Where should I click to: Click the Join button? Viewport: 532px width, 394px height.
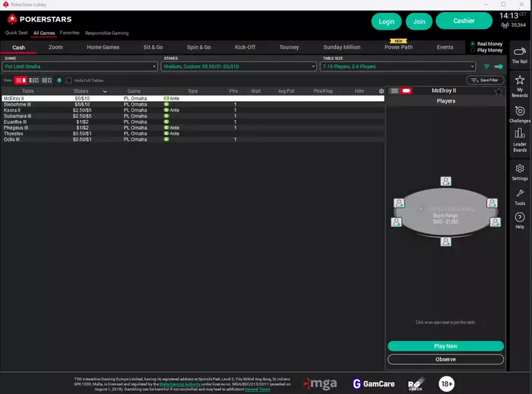click(x=419, y=21)
